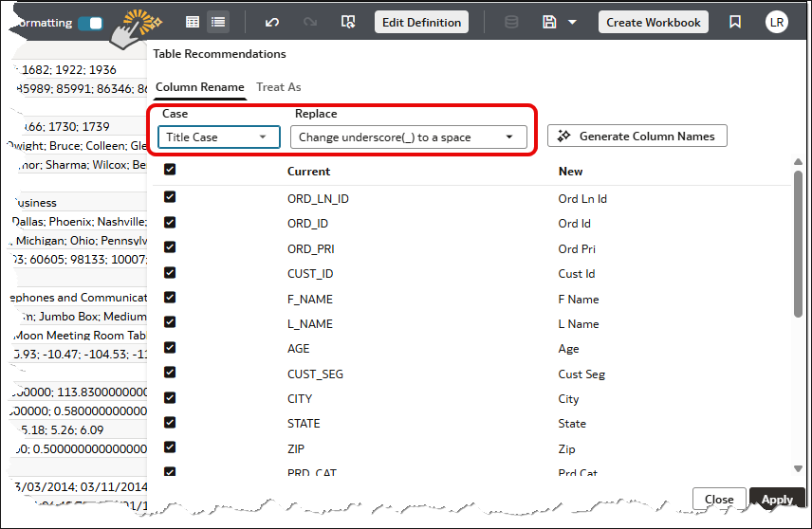Screen dimensions: 812x529
Task: Toggle the formatting switch
Action: point(91,24)
